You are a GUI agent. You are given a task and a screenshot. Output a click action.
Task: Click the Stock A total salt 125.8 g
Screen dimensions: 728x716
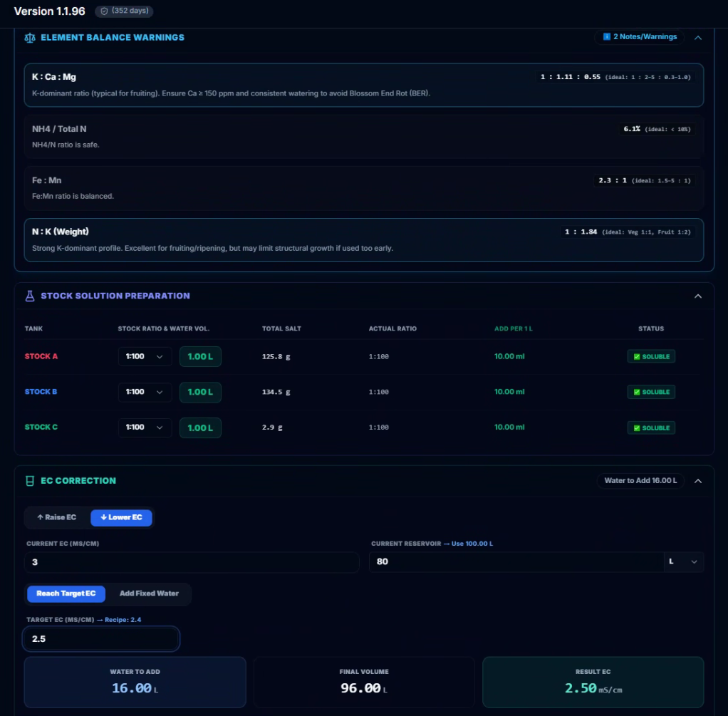276,357
